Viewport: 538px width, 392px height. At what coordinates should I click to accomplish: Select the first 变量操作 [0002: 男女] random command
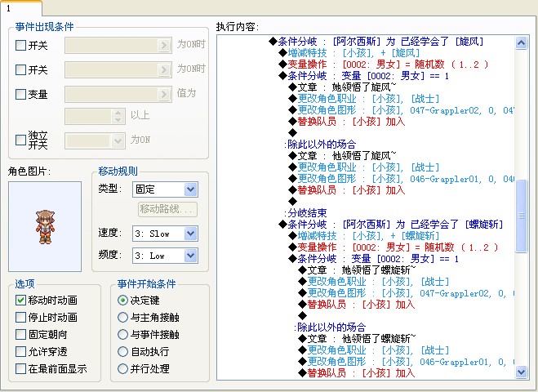[x=383, y=65]
